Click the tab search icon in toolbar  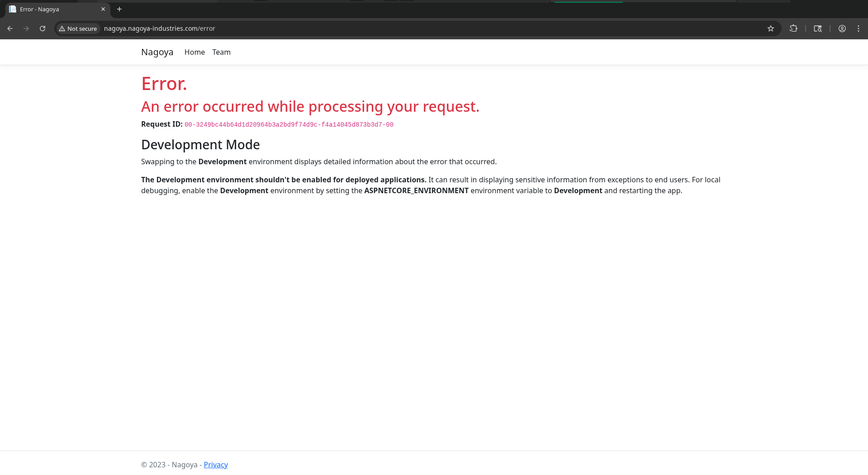coord(818,28)
